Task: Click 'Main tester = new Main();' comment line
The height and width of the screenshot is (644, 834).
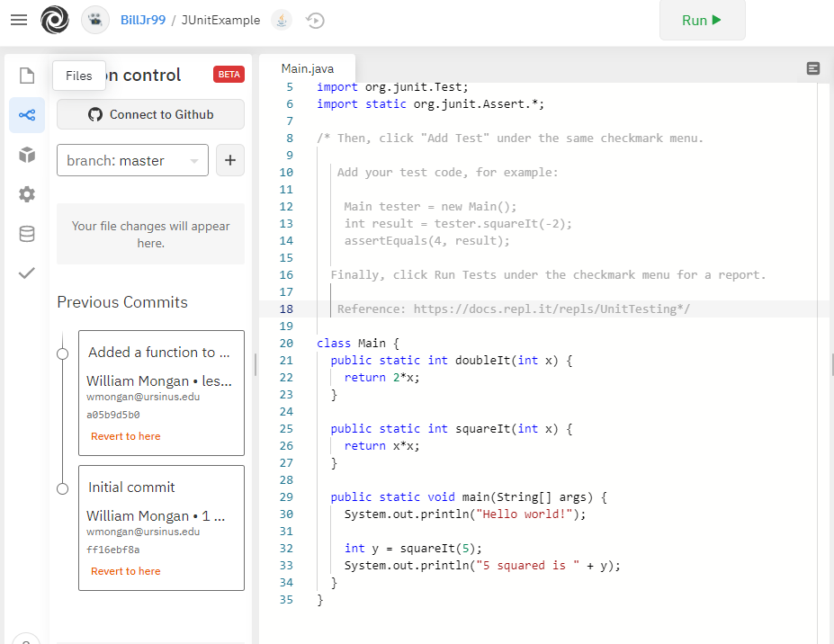Action: click(430, 206)
